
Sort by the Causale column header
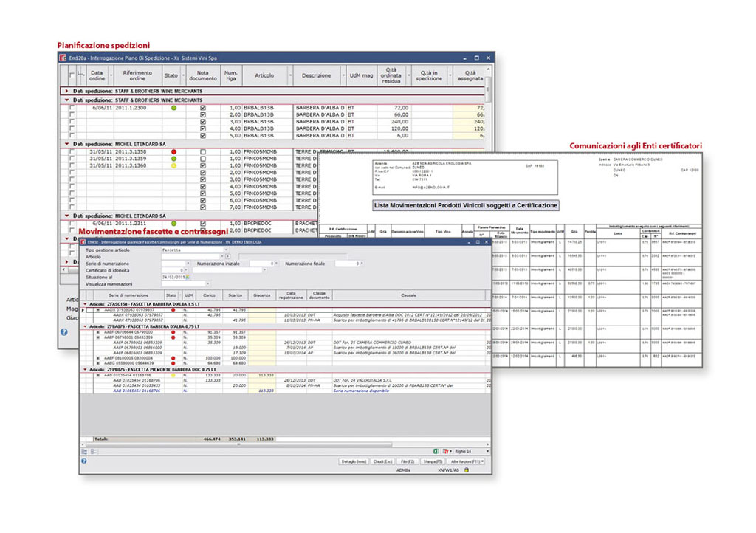coord(408,295)
